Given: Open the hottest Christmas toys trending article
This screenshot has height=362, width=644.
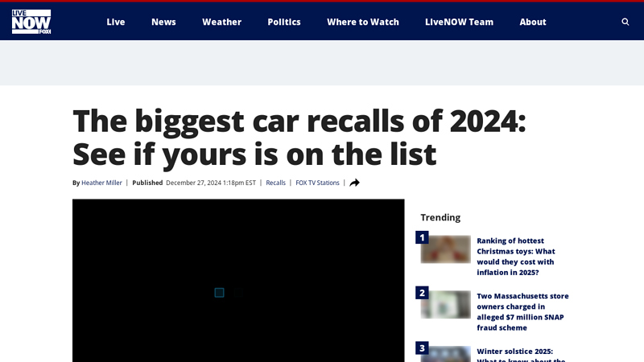Looking at the screenshot, I should [x=516, y=257].
